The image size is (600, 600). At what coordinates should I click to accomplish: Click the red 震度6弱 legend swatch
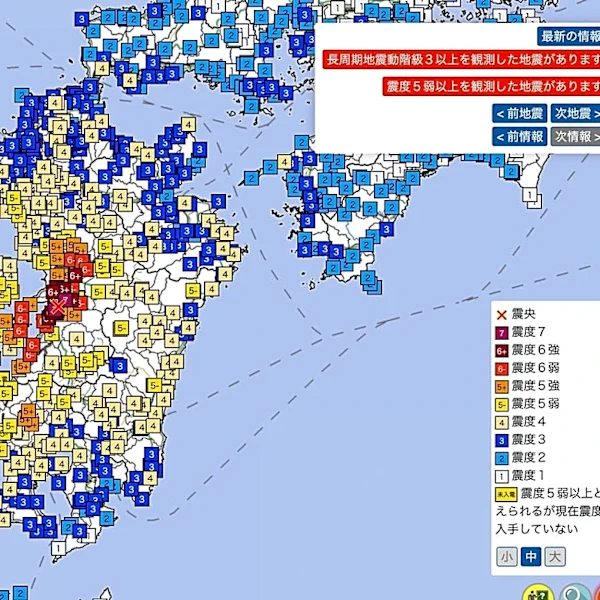tap(502, 368)
